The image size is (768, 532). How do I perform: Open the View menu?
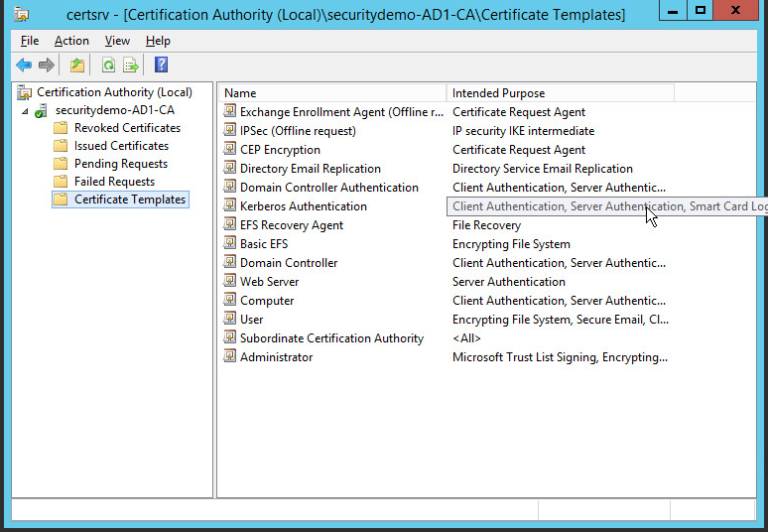pyautogui.click(x=117, y=41)
